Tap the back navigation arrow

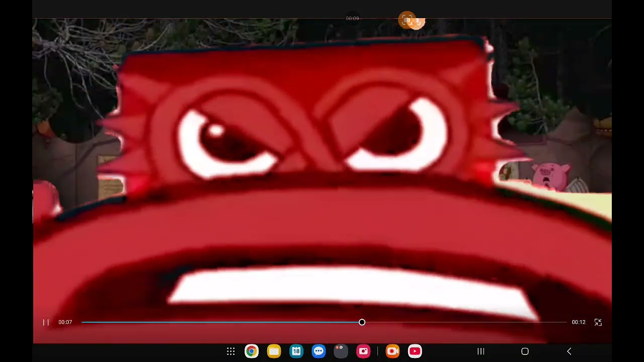pos(569,351)
